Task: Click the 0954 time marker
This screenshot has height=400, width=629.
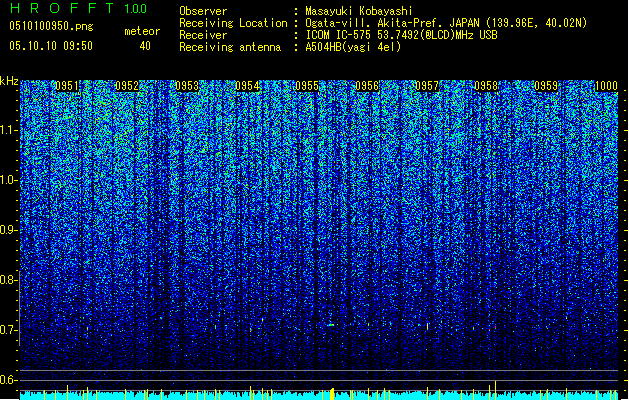Action: click(x=247, y=86)
